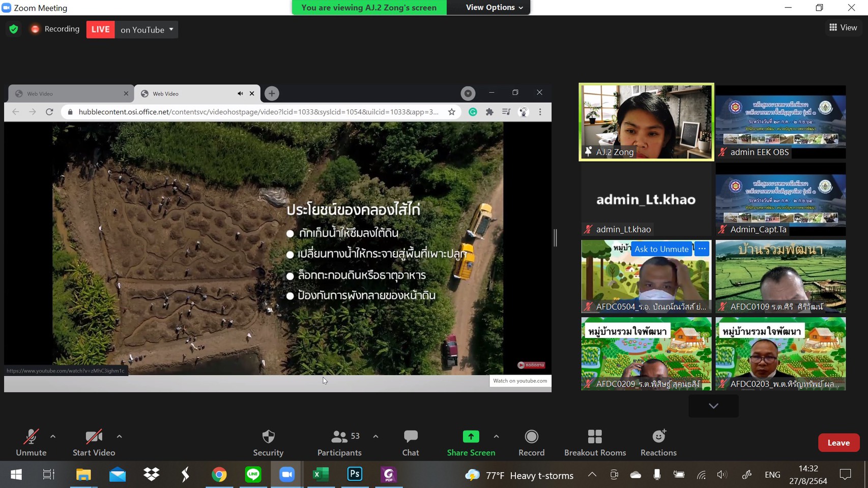This screenshot has height=488, width=868.
Task: Click the green encryption shield icon
Action: click(x=14, y=29)
